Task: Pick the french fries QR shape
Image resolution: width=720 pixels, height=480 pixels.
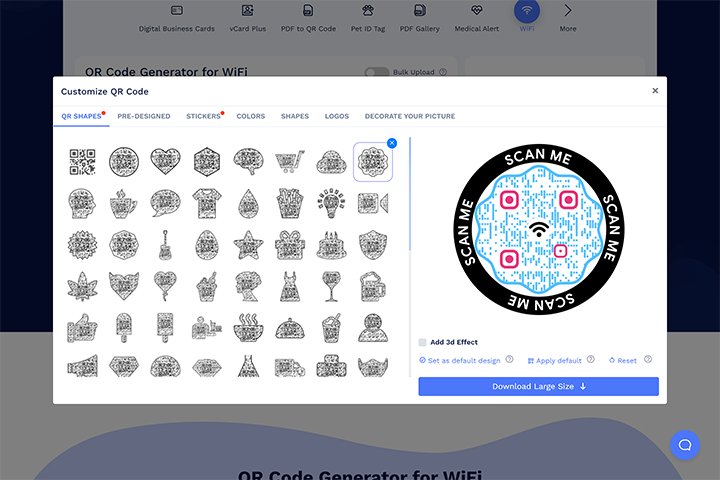Action: (x=290, y=203)
